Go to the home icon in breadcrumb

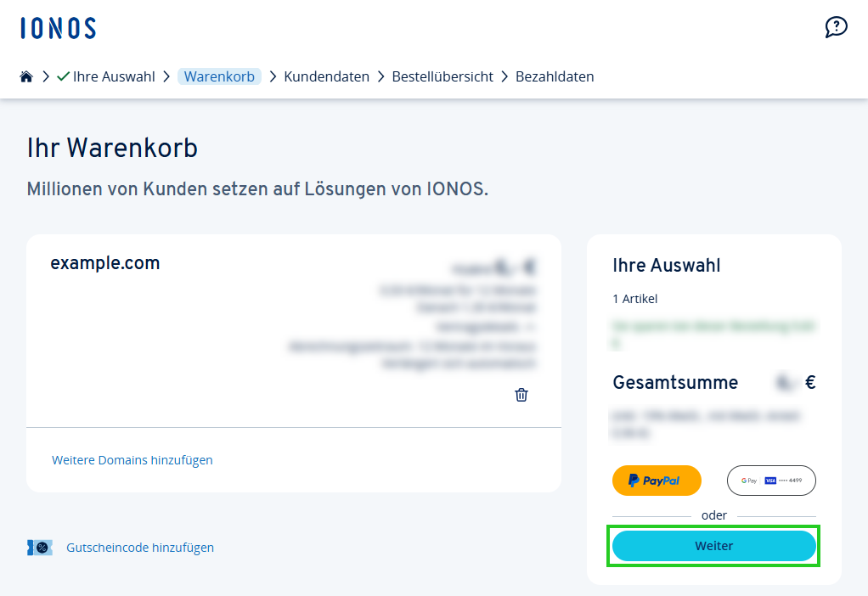(x=26, y=76)
